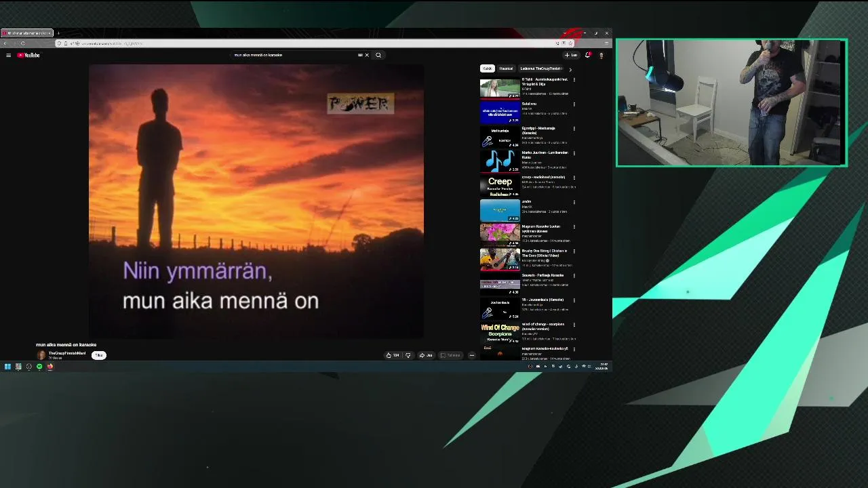The image size is (868, 488).
Task: Open the Wind Of Change Scorpions thumbnail
Action: click(500, 332)
